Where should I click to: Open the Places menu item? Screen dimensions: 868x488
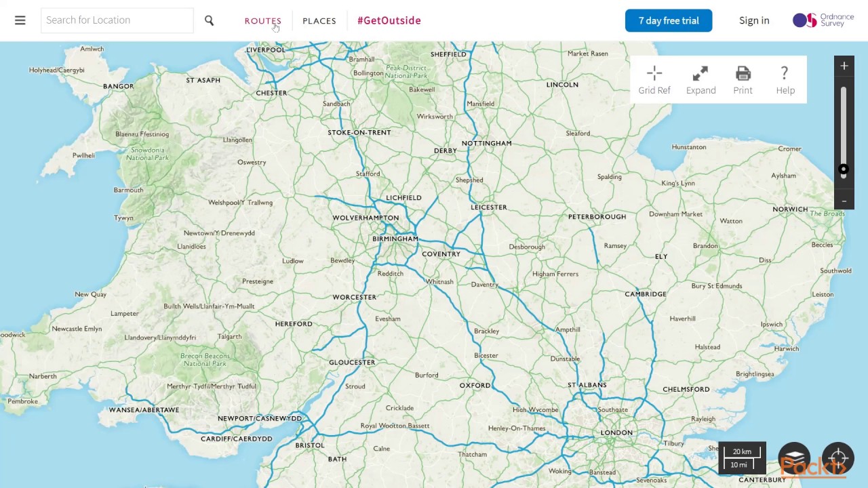pyautogui.click(x=319, y=21)
